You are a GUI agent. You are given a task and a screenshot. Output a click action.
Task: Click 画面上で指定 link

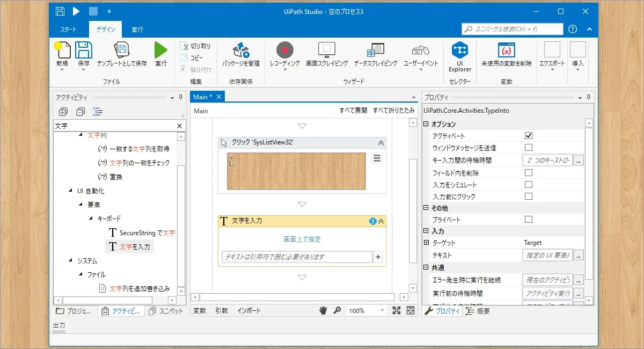302,239
